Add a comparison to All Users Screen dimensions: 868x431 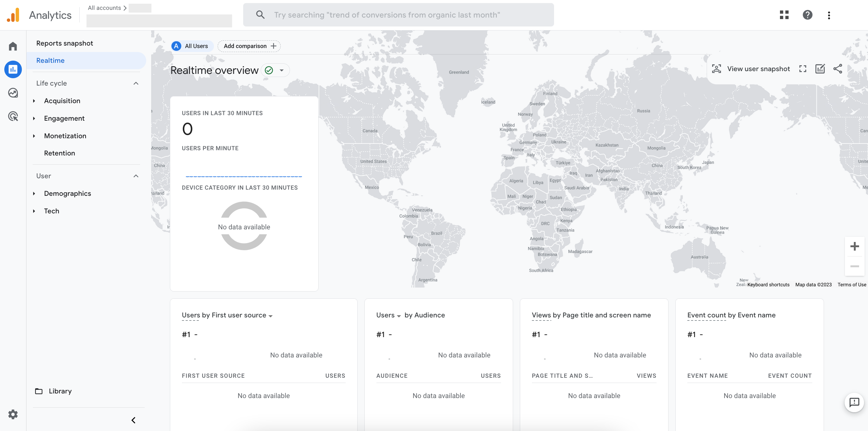click(249, 46)
